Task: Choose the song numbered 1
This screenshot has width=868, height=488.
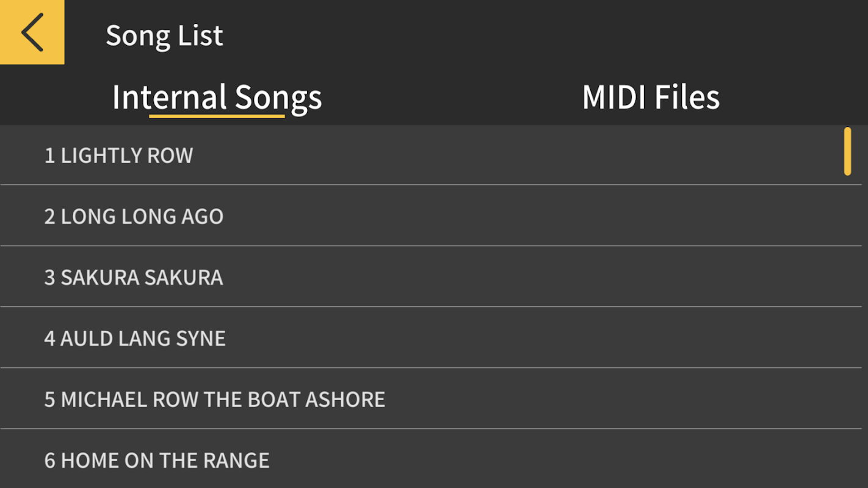Action: pyautogui.click(x=119, y=156)
